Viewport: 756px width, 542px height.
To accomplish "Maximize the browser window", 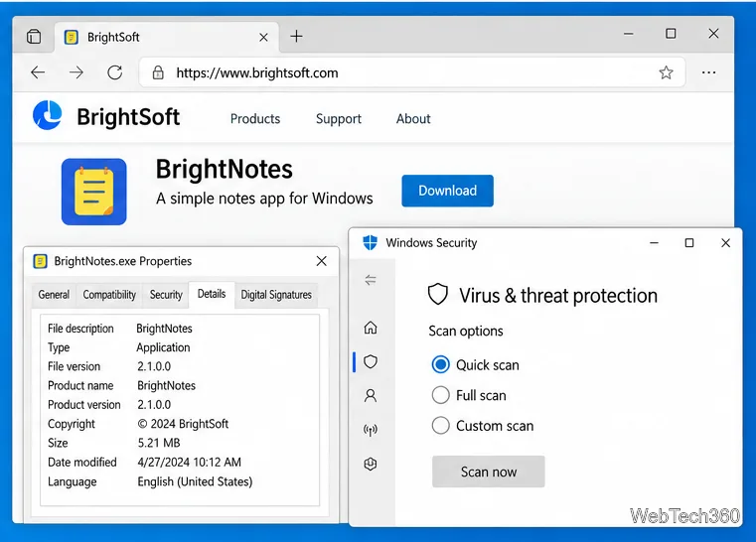I will click(671, 34).
